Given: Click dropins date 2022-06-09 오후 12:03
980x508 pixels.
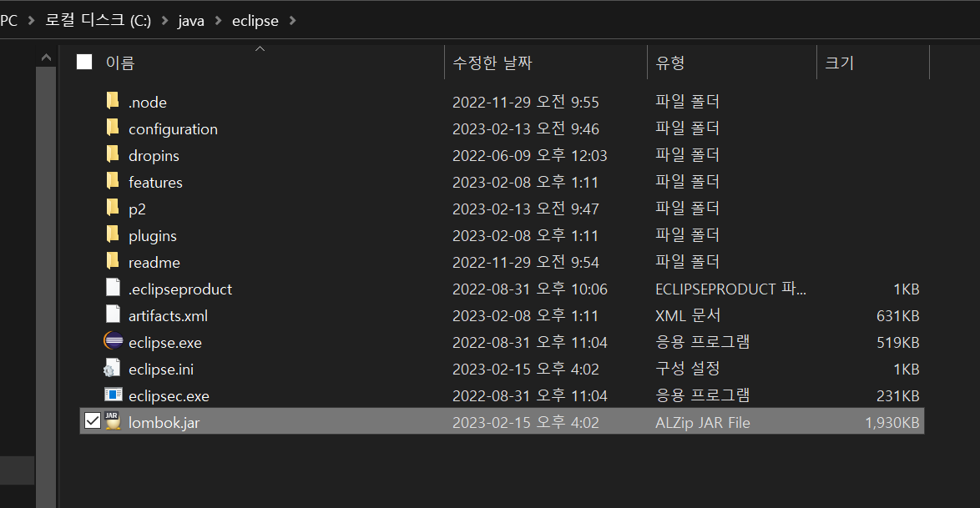Looking at the screenshot, I should coord(529,155).
